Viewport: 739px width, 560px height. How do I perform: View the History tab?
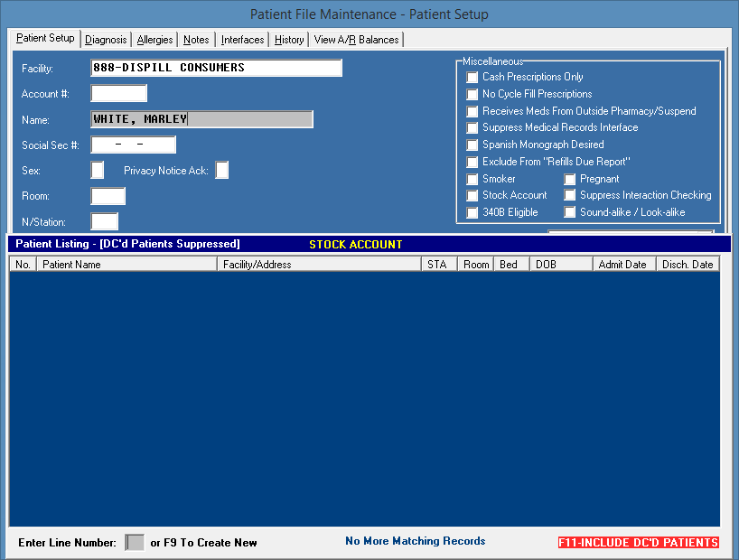[288, 39]
